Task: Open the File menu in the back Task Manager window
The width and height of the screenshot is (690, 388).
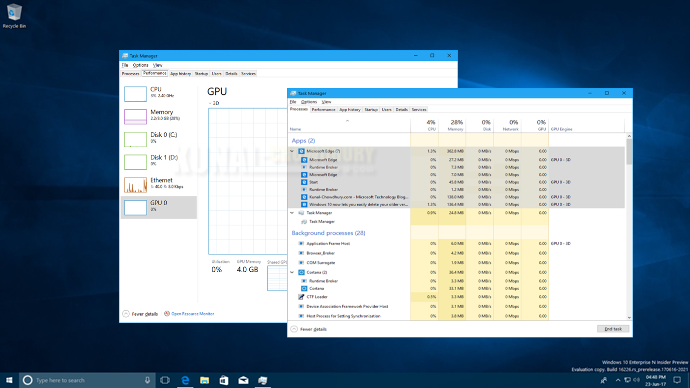Action: [125, 65]
